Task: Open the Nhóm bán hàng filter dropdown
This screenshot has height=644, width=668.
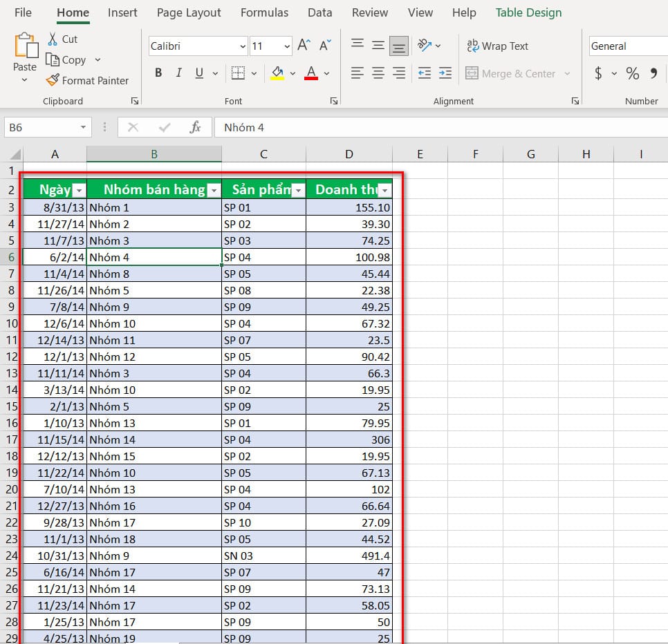Action: tap(214, 191)
